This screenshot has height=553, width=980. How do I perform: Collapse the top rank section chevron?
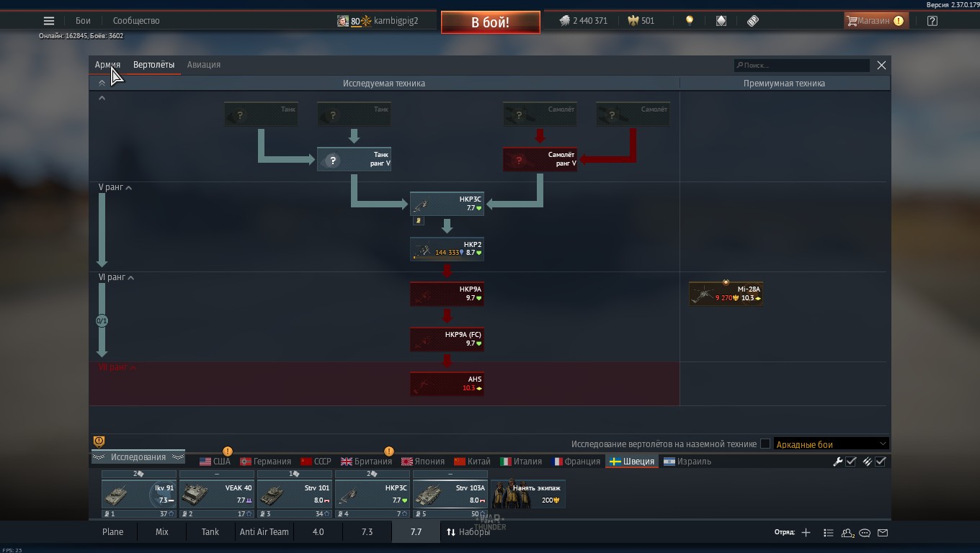point(102,98)
